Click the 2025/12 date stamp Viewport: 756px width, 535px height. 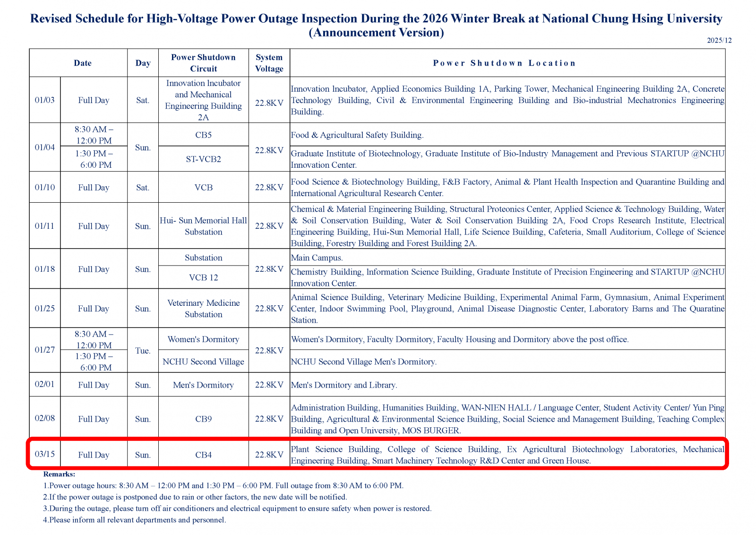click(x=719, y=41)
